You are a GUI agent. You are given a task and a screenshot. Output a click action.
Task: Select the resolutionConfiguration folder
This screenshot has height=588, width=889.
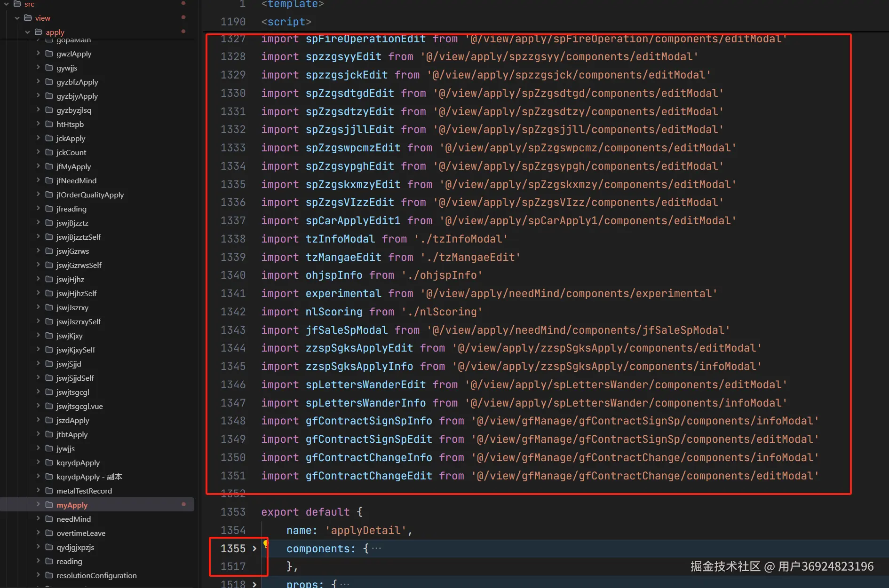(96, 575)
